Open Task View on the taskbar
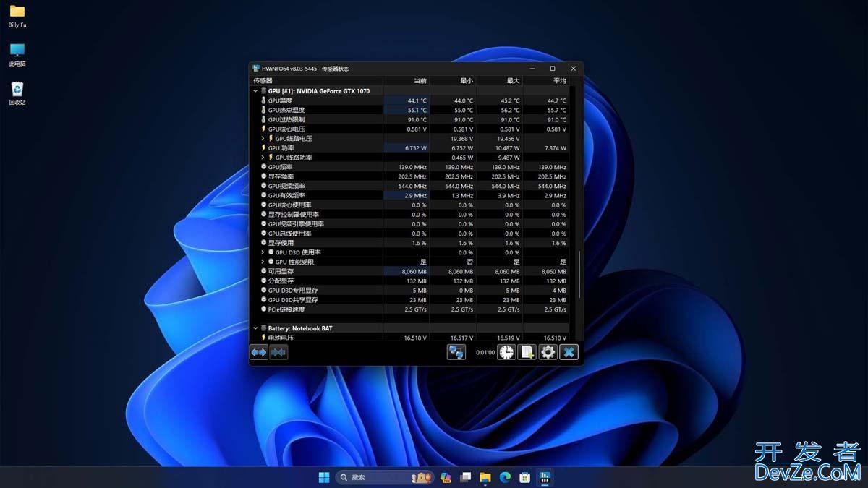 (466, 477)
